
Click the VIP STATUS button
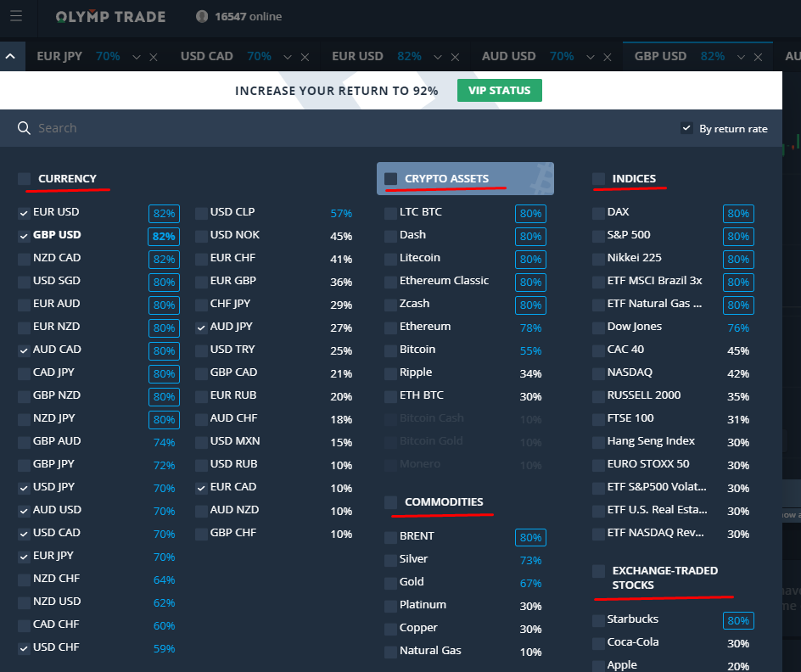pyautogui.click(x=499, y=91)
